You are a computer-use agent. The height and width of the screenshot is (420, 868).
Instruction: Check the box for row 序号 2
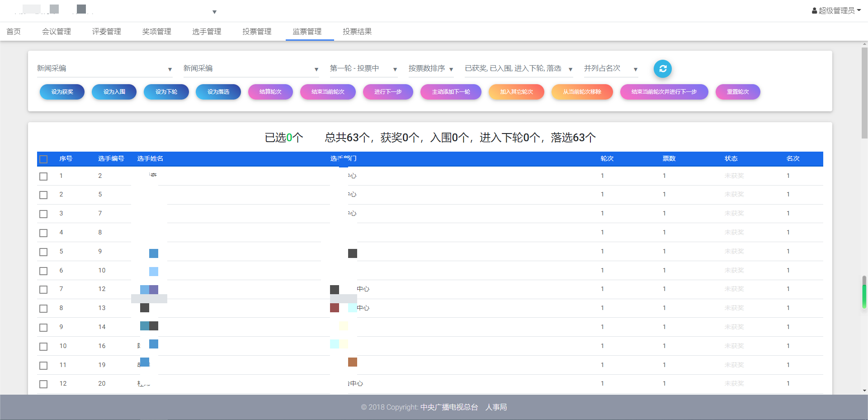43,195
